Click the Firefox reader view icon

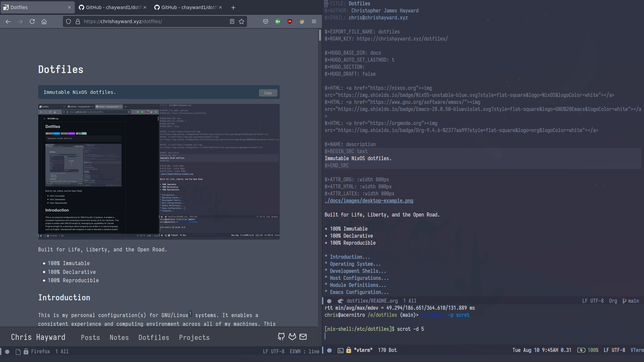click(x=232, y=21)
